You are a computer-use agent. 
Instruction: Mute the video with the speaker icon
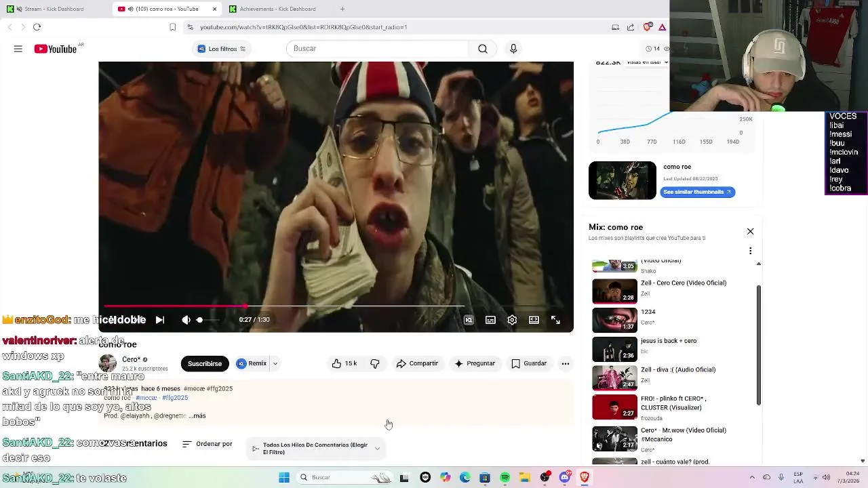point(186,320)
